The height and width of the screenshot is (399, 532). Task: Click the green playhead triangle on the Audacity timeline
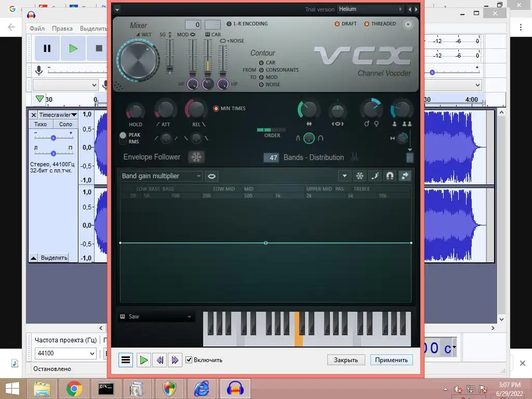(x=39, y=99)
